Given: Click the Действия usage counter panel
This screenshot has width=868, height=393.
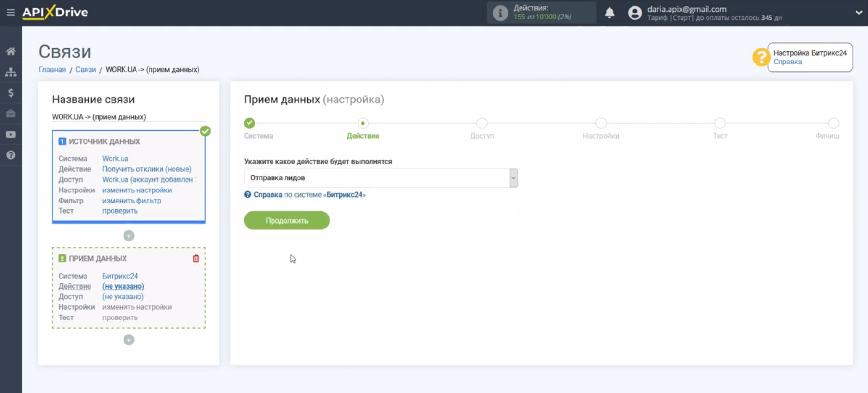Looking at the screenshot, I should point(542,13).
